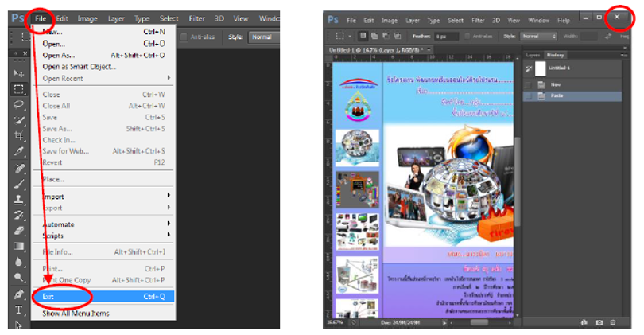Select the Eraser tool
This screenshot has width=644, height=335.
tap(17, 231)
